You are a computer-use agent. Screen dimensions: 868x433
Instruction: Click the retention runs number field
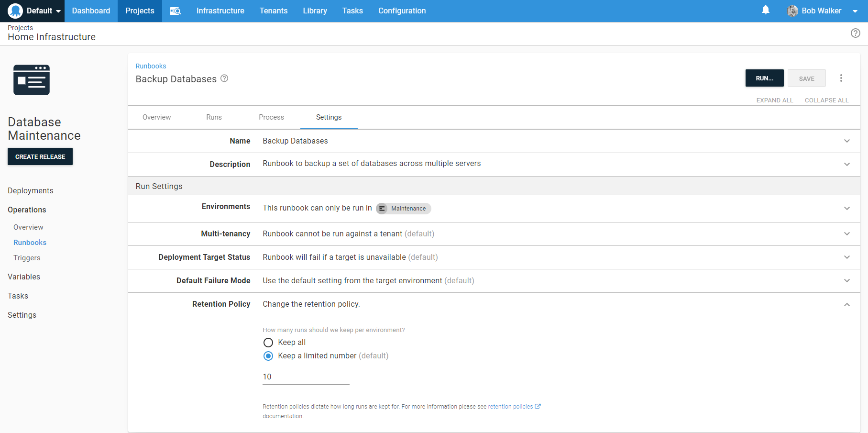[306, 377]
